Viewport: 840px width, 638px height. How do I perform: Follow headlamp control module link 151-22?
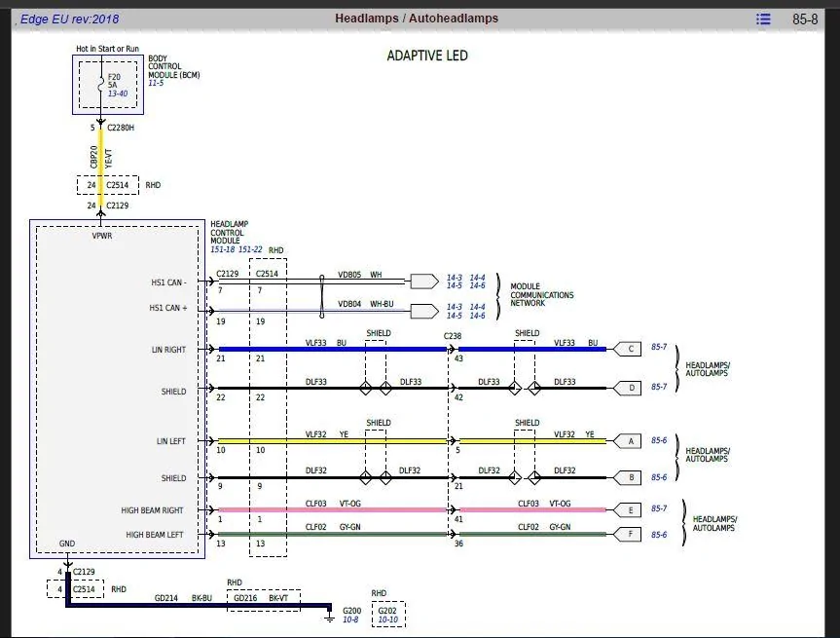coord(250,249)
